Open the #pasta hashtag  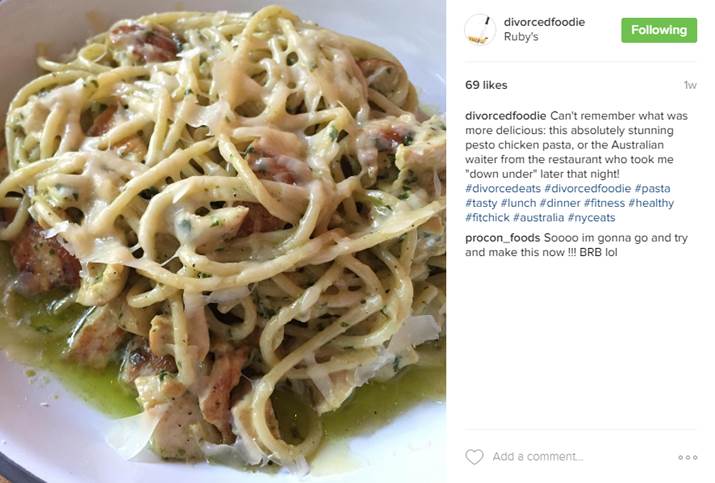pyautogui.click(x=653, y=188)
